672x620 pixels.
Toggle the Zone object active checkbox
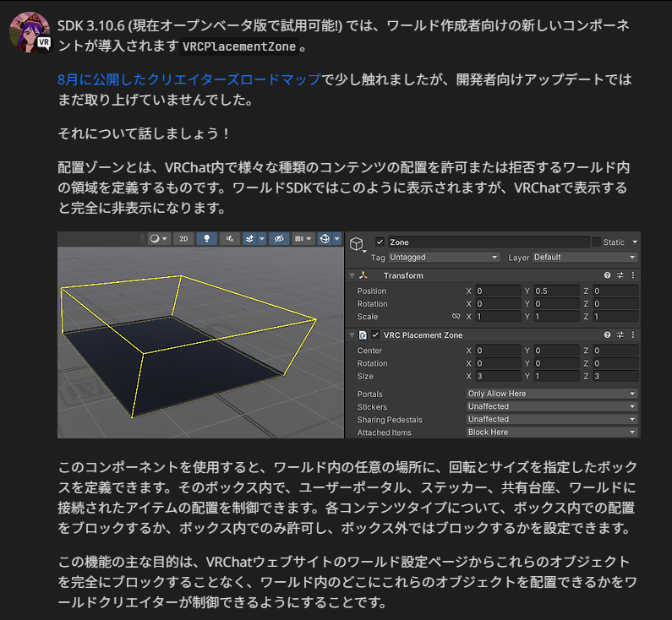[380, 242]
